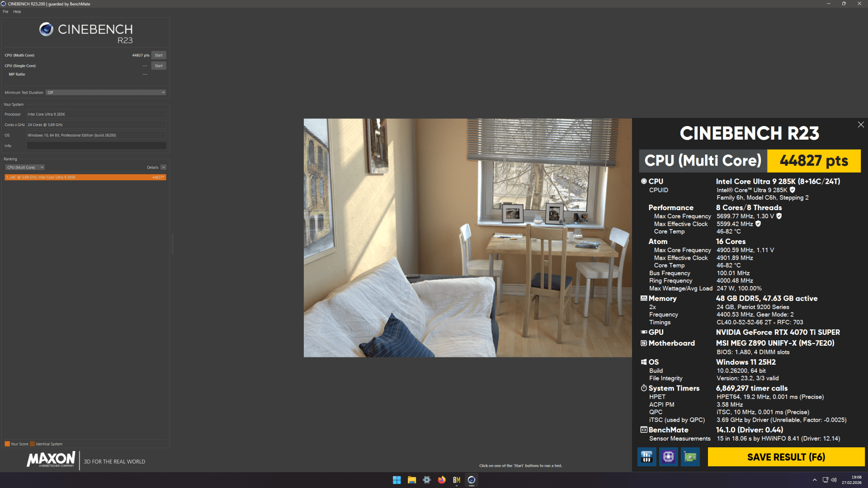Click the orange Your Score legend swatch
The image size is (868, 488).
click(x=7, y=444)
